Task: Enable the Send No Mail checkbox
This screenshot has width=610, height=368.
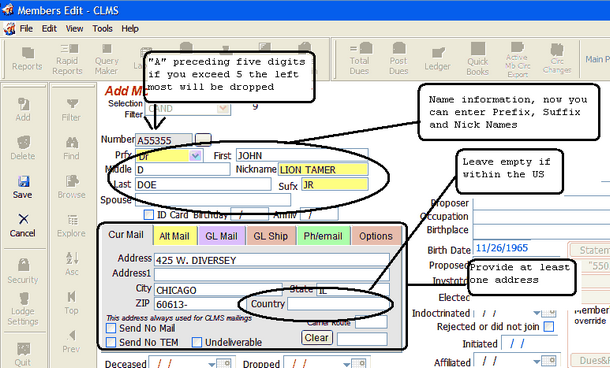Action: click(x=111, y=328)
